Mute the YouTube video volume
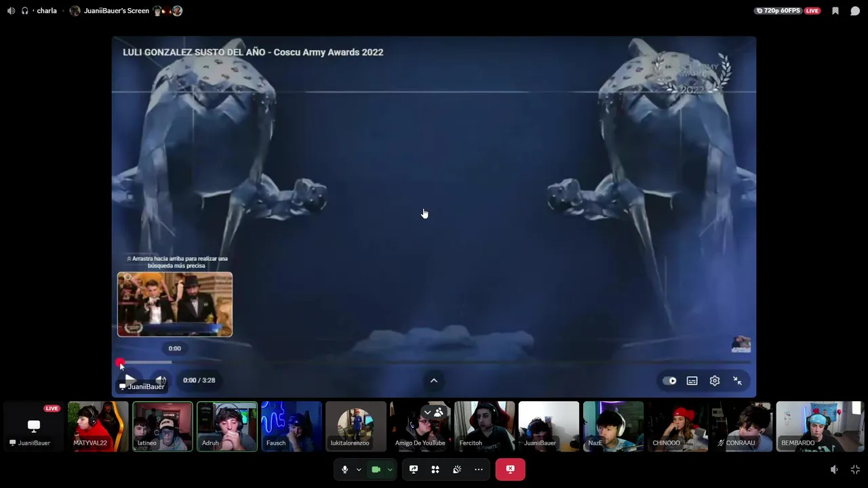The width and height of the screenshot is (868, 488). (161, 380)
